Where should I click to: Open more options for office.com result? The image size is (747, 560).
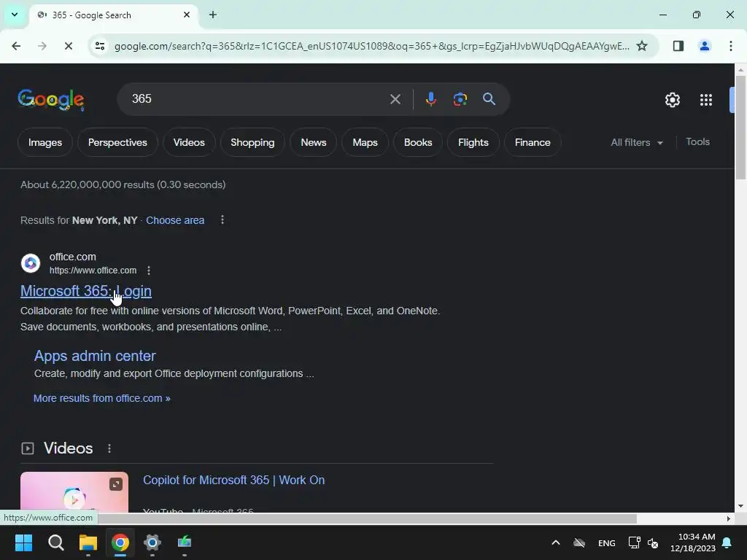[x=149, y=271]
